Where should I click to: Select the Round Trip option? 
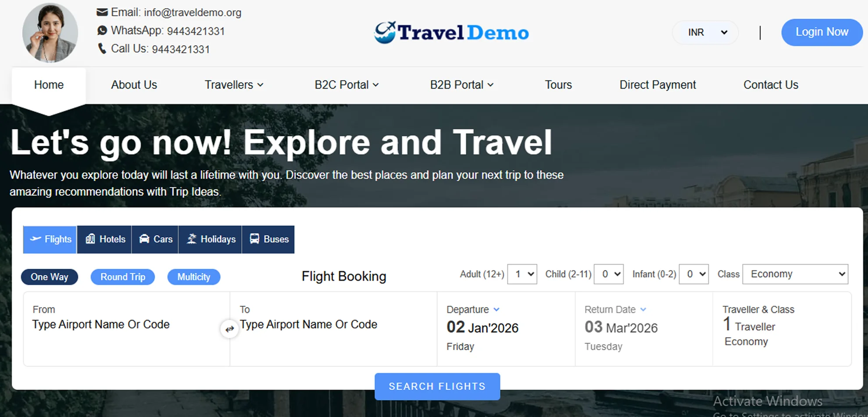(x=122, y=277)
